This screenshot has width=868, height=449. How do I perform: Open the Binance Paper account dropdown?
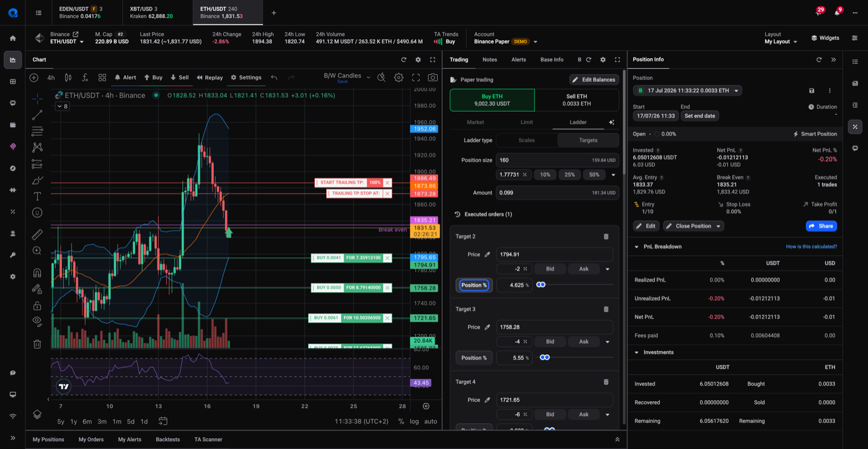tap(506, 42)
